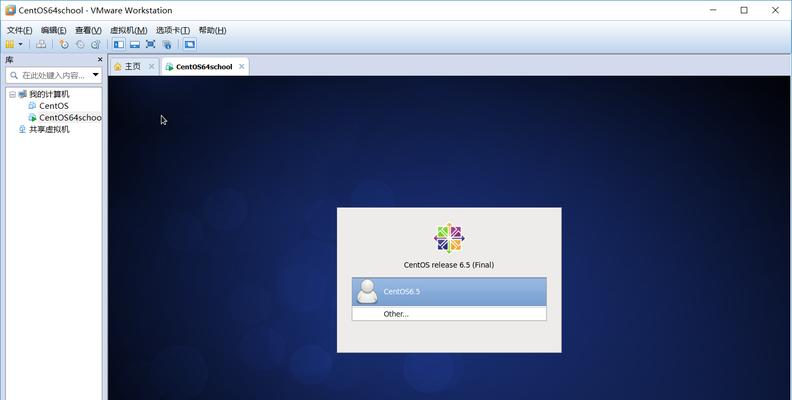Open the 编辑(E) menu

54,30
